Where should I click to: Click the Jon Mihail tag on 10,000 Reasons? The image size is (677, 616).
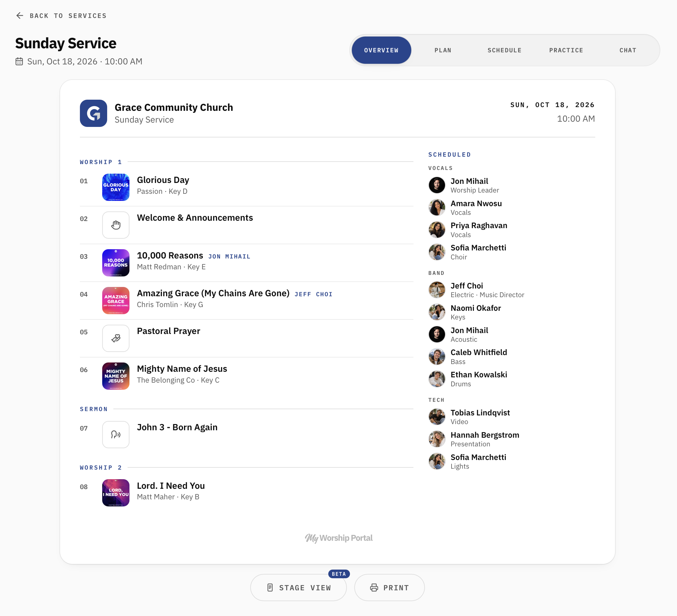pos(229,257)
